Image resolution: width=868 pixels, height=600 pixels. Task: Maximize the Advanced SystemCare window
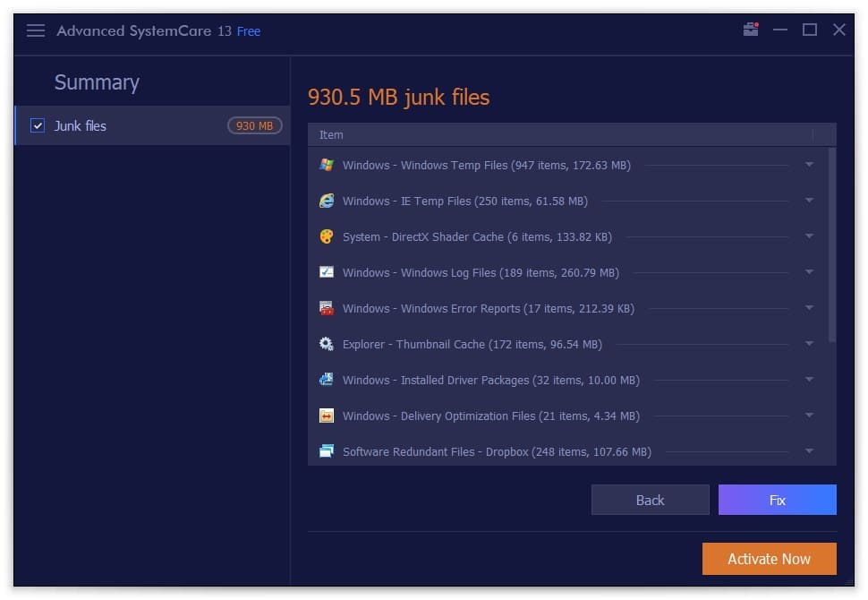(x=809, y=30)
